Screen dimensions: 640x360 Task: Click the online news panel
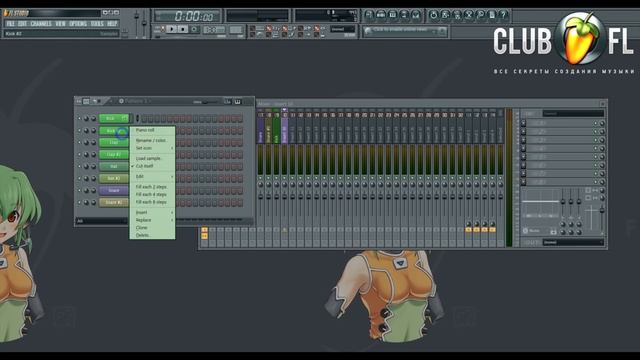(405, 31)
